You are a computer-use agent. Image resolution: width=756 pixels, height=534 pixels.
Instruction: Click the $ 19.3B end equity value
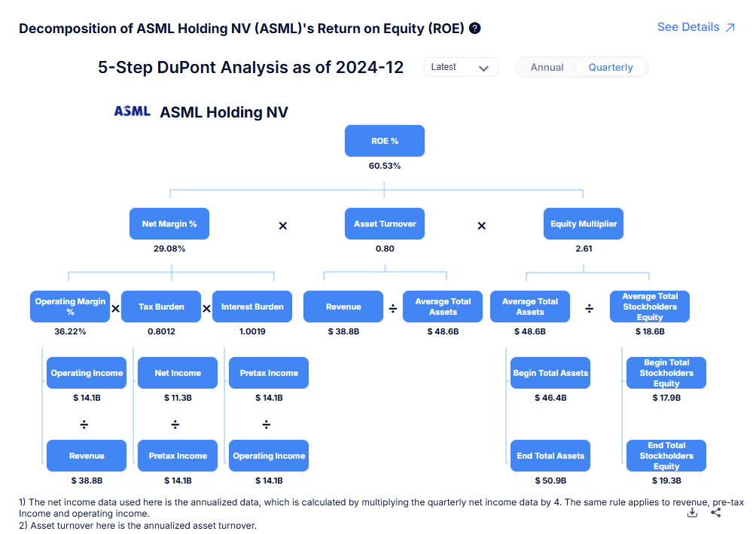(x=666, y=481)
